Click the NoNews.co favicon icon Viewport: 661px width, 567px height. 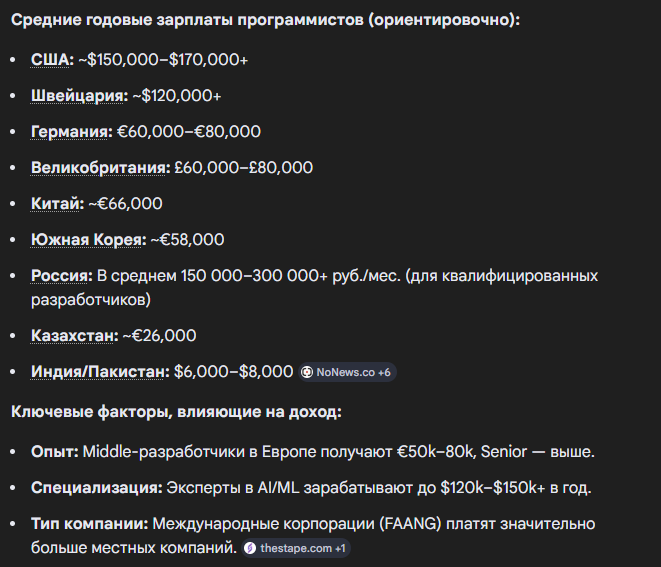click(308, 372)
